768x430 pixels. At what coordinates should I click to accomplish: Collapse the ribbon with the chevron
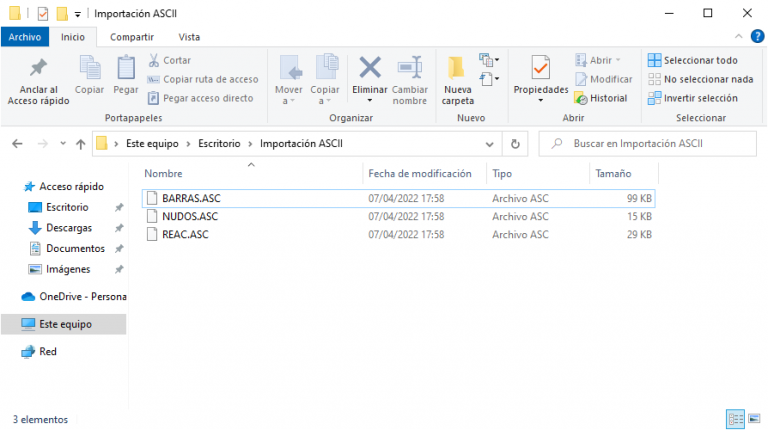coord(739,36)
